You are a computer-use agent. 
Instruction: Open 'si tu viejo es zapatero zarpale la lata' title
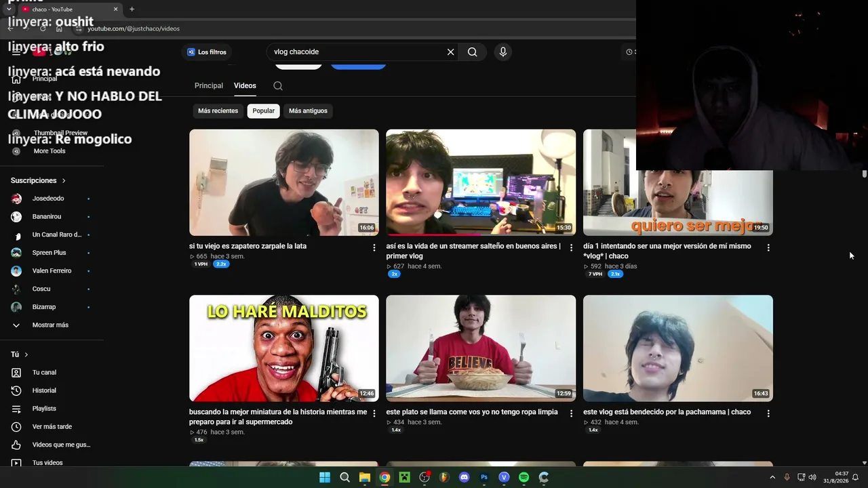click(248, 246)
